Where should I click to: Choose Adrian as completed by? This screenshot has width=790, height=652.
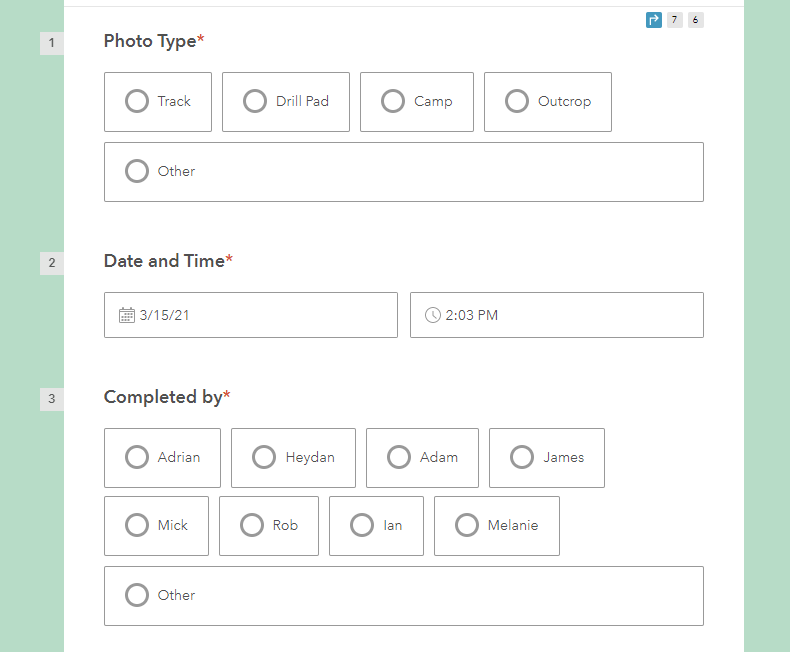pyautogui.click(x=162, y=458)
